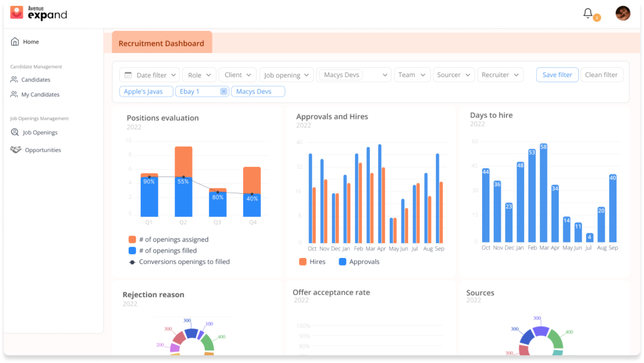644x363 pixels.
Task: Click the Q3 bar labeled 80%
Action: [218, 203]
